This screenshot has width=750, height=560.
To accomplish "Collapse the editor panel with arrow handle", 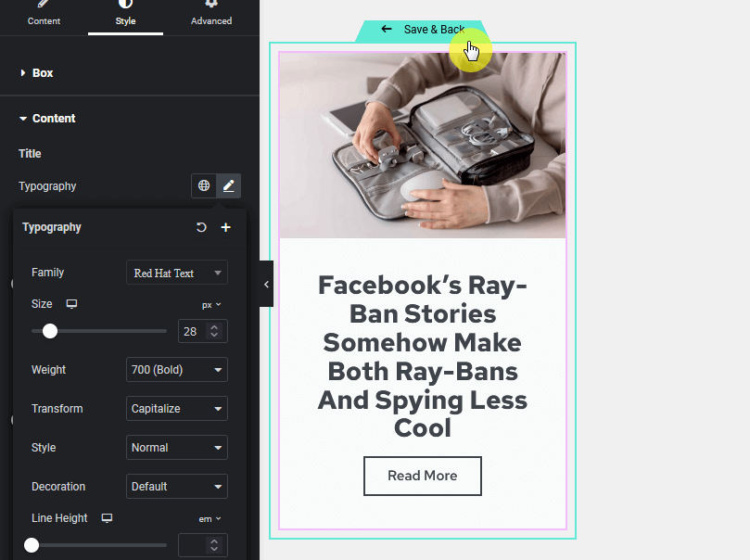I will point(266,284).
